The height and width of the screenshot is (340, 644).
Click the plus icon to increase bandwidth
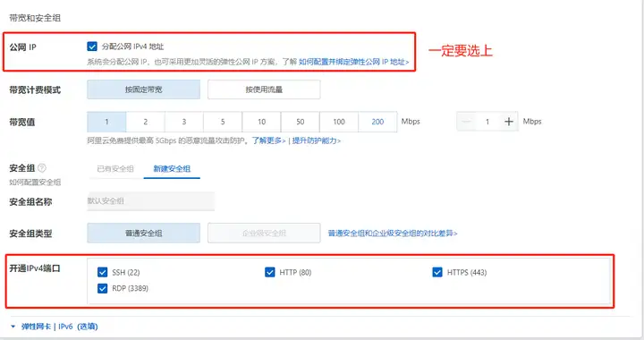[508, 122]
